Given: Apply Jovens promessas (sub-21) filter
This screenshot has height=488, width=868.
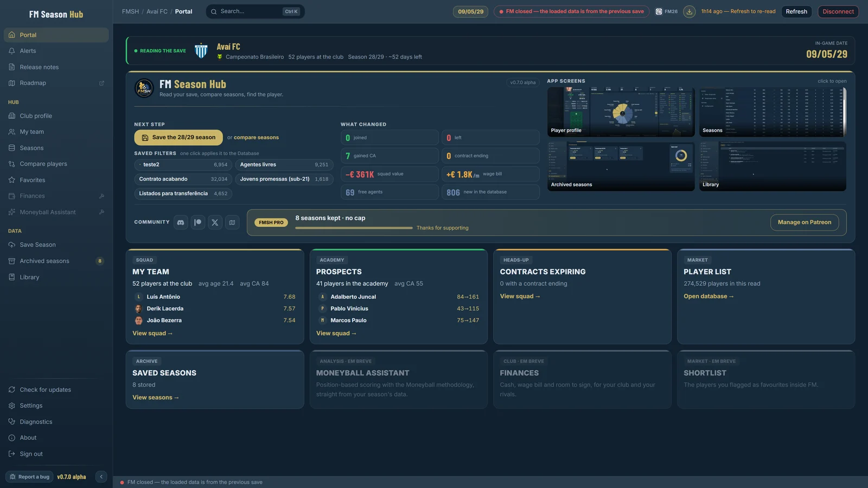Looking at the screenshot, I should coord(284,179).
